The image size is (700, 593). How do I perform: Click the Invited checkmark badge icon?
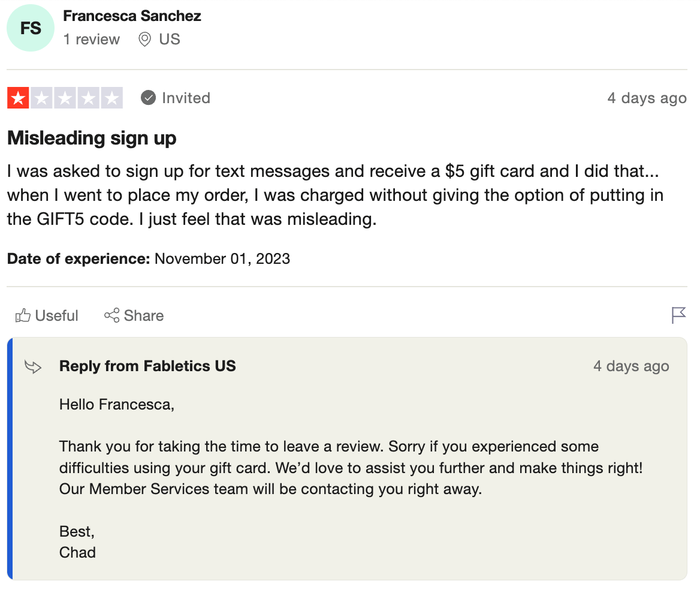pyautogui.click(x=147, y=98)
